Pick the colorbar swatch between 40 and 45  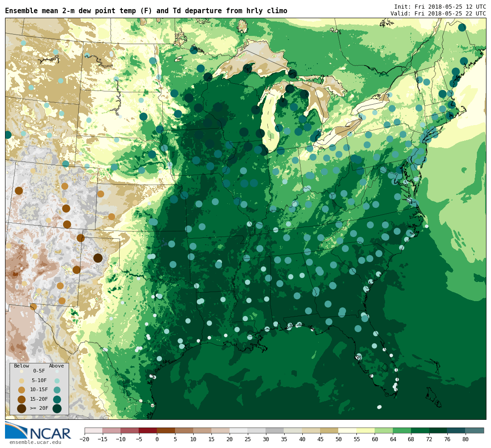(311, 430)
